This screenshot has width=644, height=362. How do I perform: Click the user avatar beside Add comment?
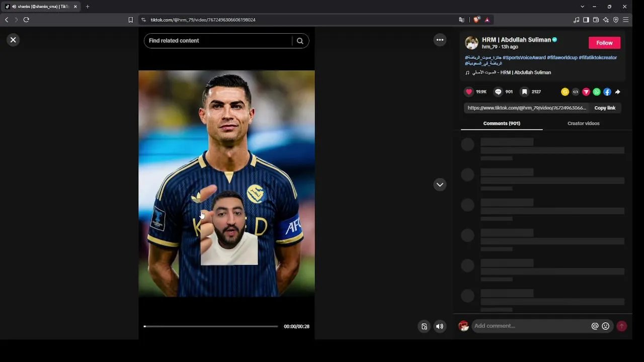(x=463, y=326)
